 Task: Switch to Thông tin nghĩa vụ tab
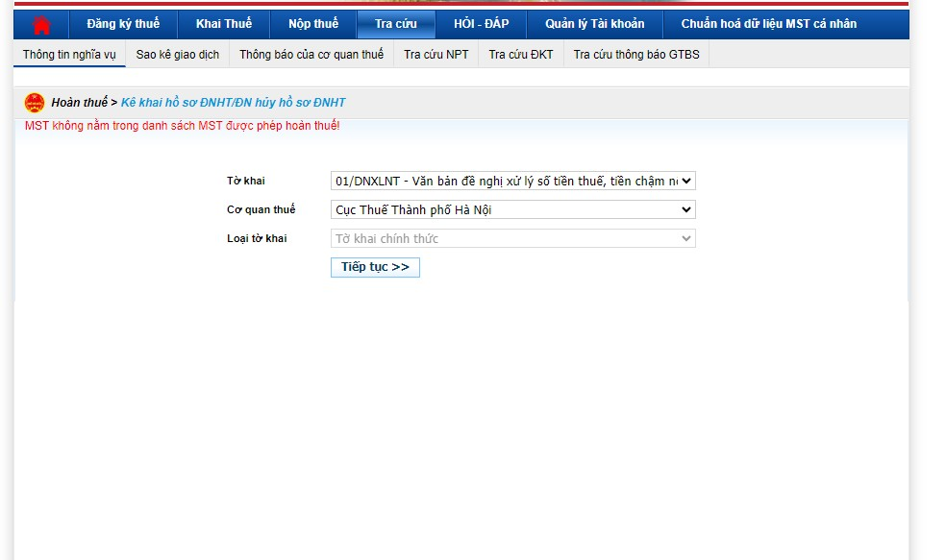[69, 55]
